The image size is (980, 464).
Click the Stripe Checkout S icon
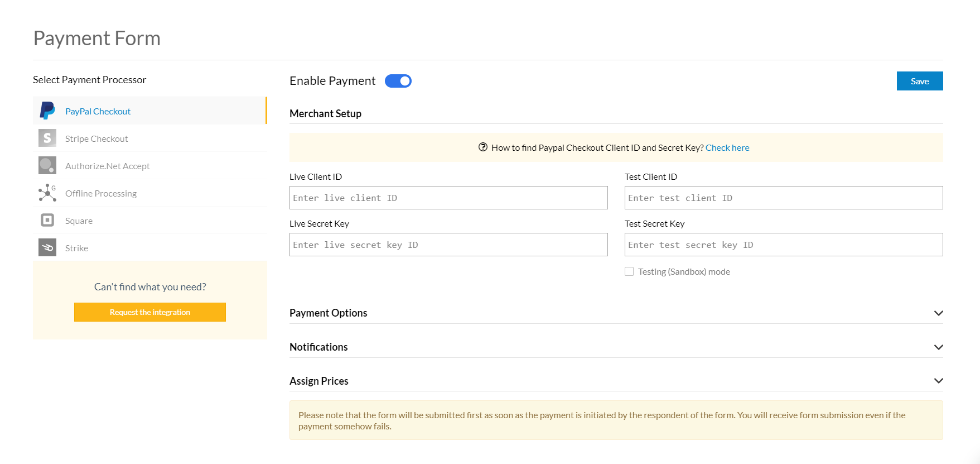(x=47, y=138)
